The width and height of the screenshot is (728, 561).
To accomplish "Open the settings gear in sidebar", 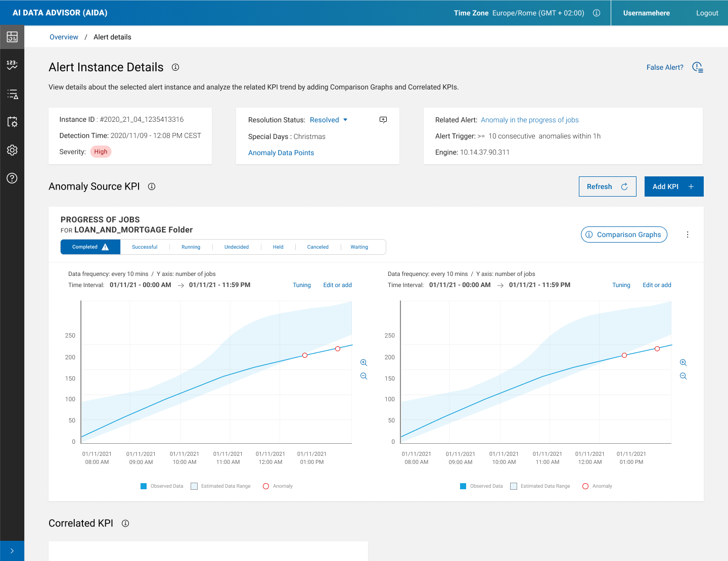I will [x=12, y=150].
